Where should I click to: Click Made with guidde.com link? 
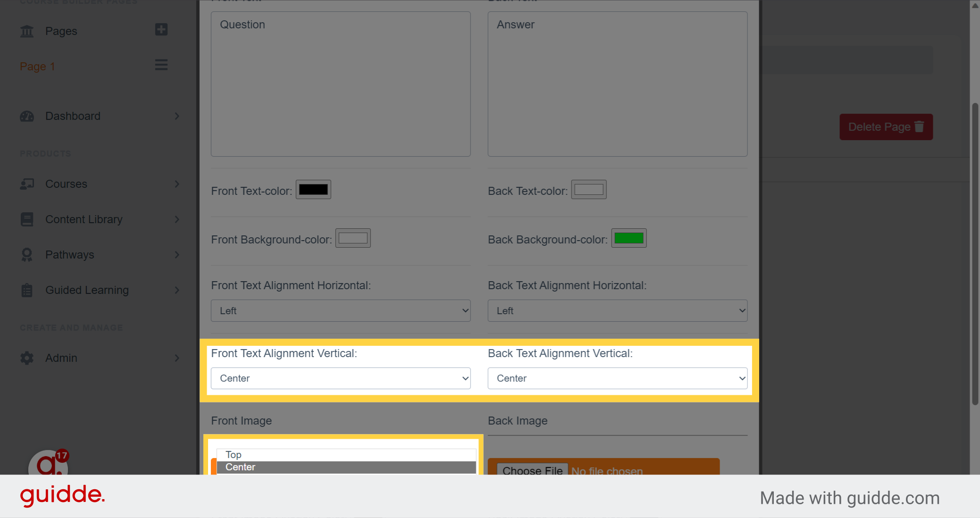[x=850, y=498]
